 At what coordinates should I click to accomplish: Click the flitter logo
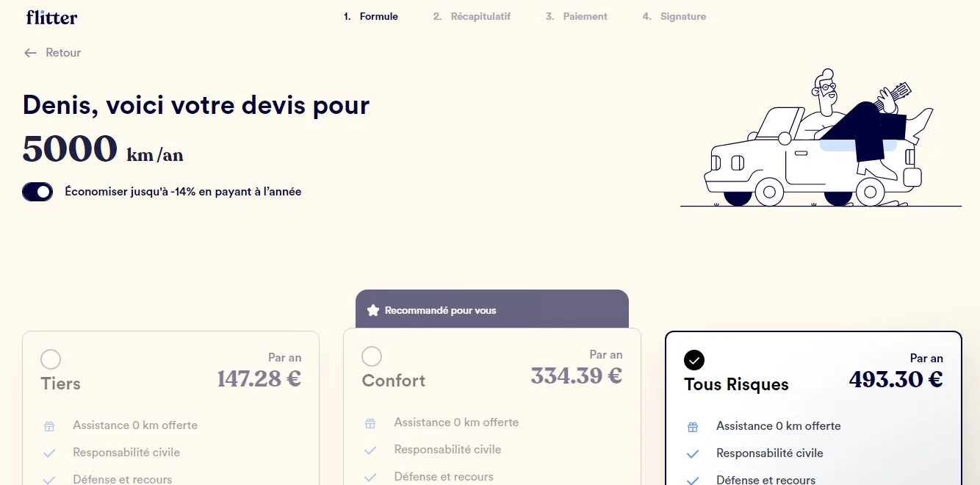click(x=51, y=17)
